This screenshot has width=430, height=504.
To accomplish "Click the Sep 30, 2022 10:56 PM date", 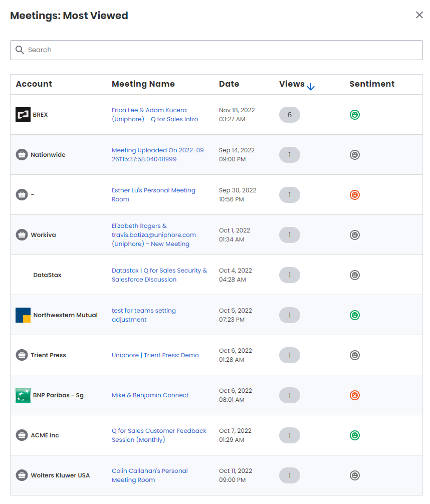I will click(238, 195).
